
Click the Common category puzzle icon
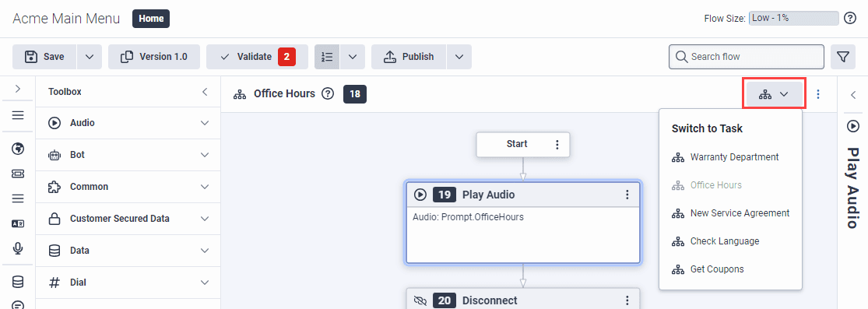tap(54, 187)
